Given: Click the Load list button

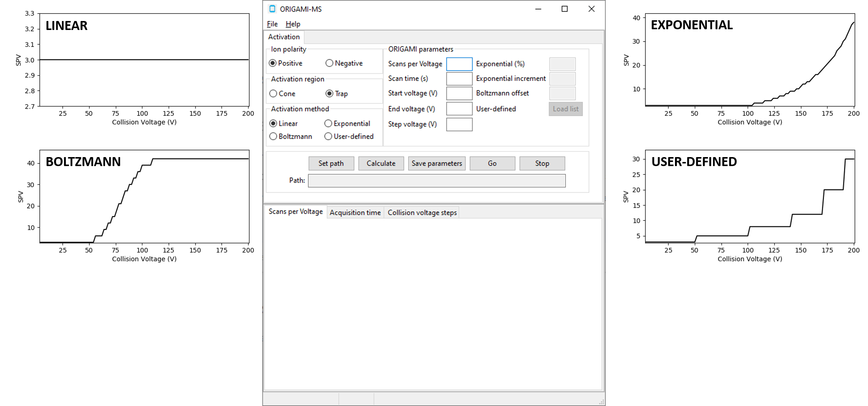Looking at the screenshot, I should tap(566, 109).
